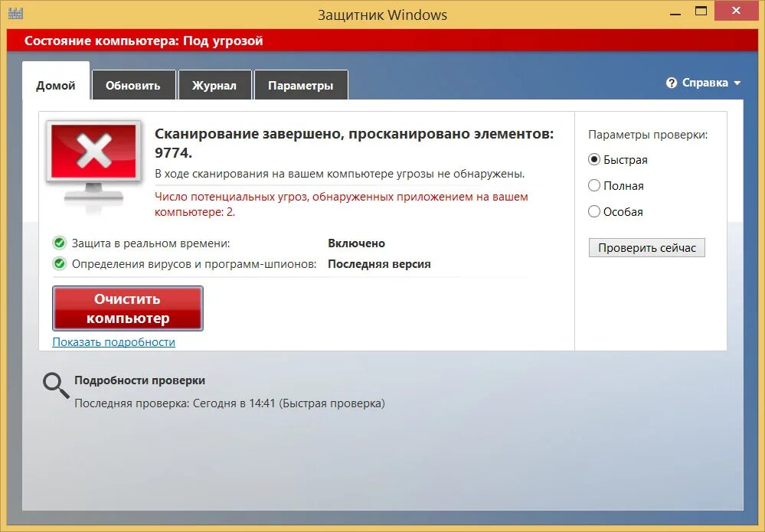Open the Параметры tab
765x532 pixels.
pos(300,85)
